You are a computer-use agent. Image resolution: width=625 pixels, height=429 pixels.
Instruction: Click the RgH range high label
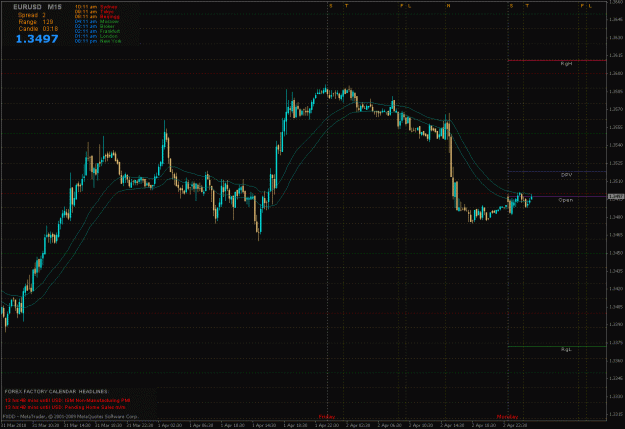tap(566, 64)
